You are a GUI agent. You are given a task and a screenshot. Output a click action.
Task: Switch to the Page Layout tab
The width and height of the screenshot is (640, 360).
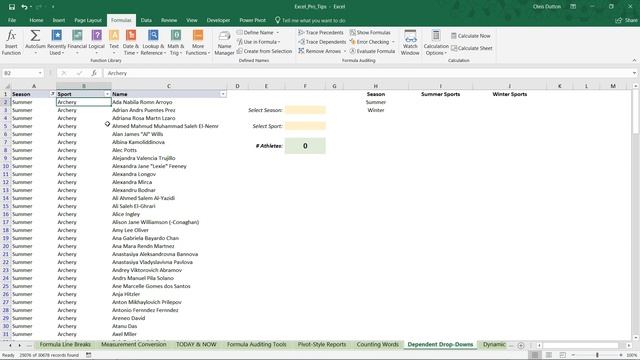click(x=88, y=20)
